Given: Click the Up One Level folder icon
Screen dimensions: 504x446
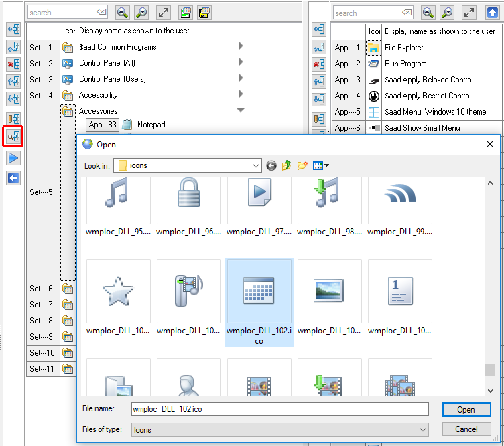Looking at the screenshot, I should 287,165.
